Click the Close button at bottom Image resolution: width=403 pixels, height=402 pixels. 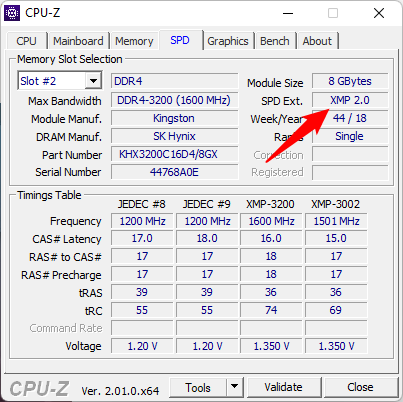[x=360, y=387]
